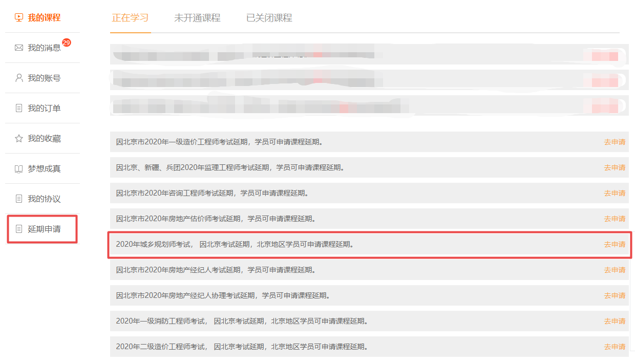The image size is (635, 364).
Task: Select the 我的账号 person icon
Action: coord(19,78)
